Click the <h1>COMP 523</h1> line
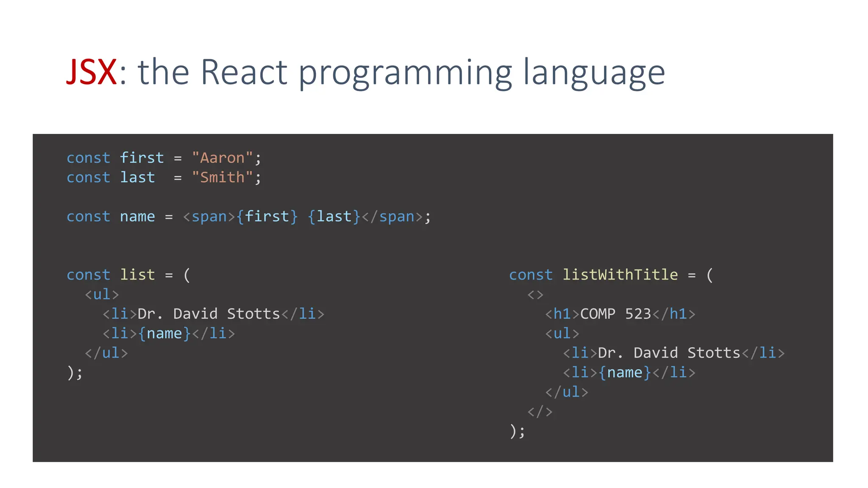 [620, 314]
